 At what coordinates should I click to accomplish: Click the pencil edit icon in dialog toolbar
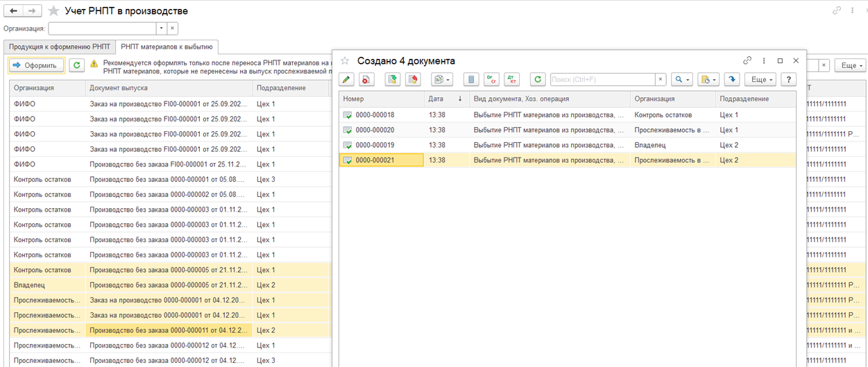[x=346, y=80]
